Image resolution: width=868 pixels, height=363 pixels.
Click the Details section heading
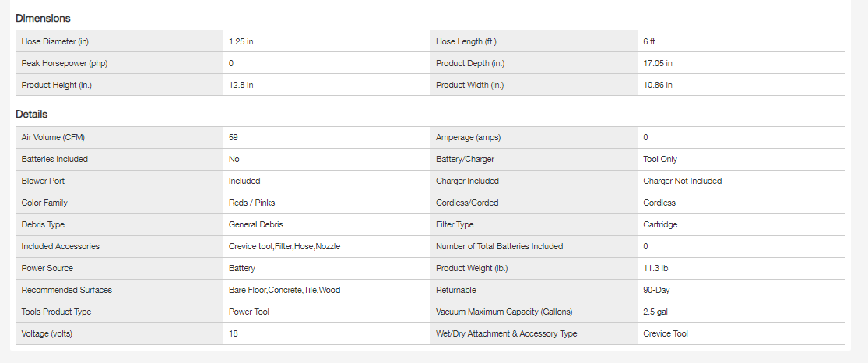32,115
